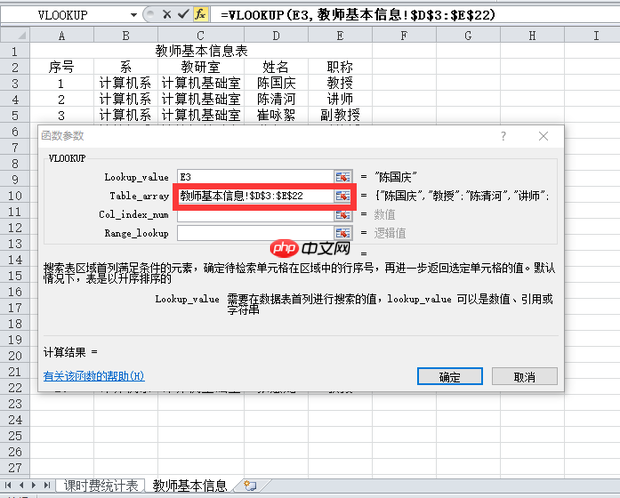Click cell containing 陈国庆

(x=276, y=83)
